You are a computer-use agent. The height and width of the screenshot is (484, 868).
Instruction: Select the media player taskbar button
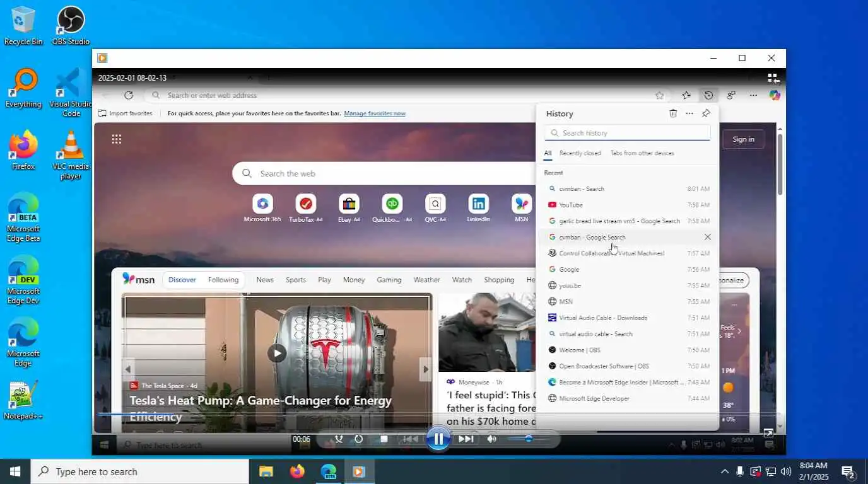click(359, 471)
